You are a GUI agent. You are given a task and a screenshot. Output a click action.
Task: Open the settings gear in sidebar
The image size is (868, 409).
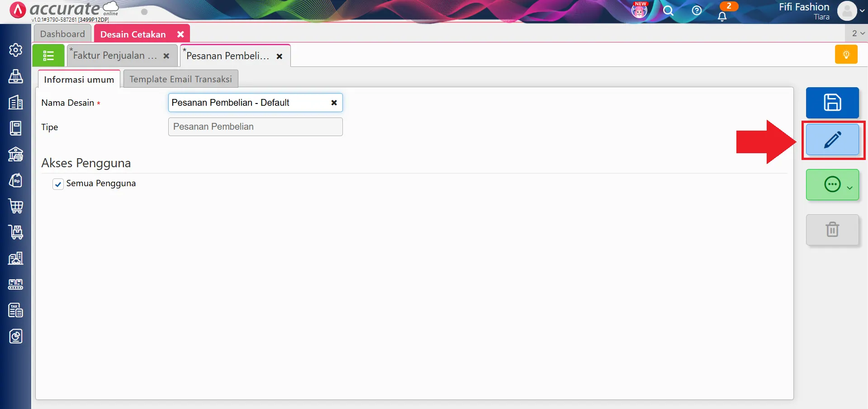[16, 50]
